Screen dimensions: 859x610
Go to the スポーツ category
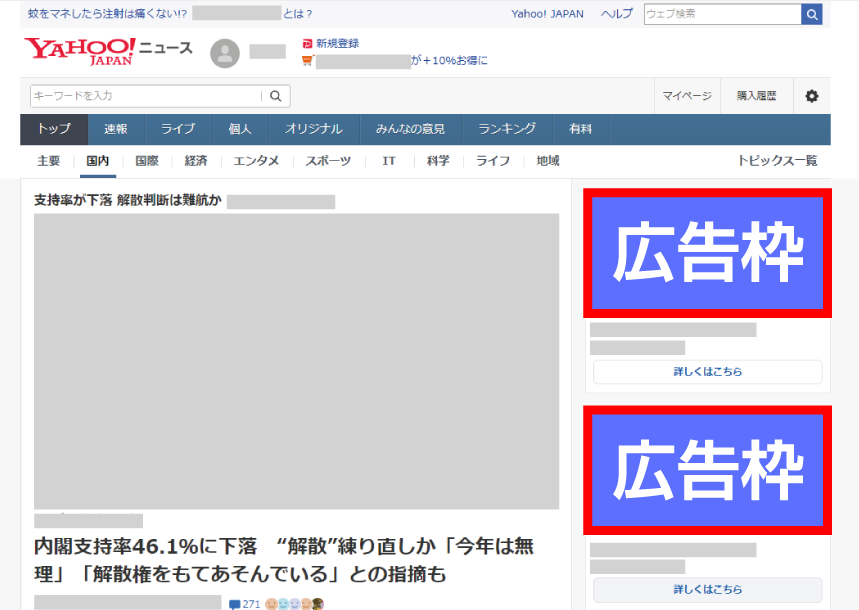[328, 161]
